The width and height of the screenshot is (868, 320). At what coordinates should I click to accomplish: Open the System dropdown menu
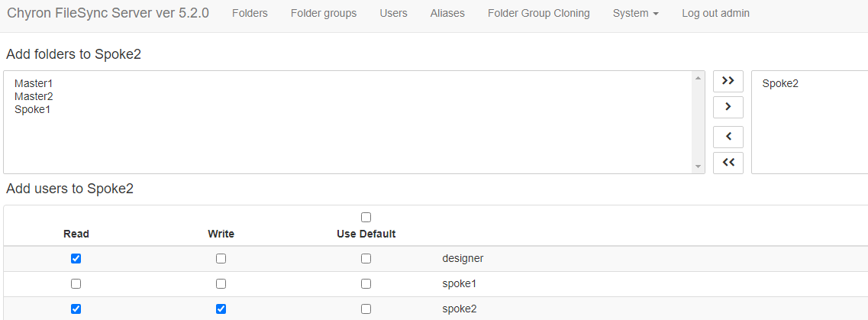pyautogui.click(x=635, y=14)
